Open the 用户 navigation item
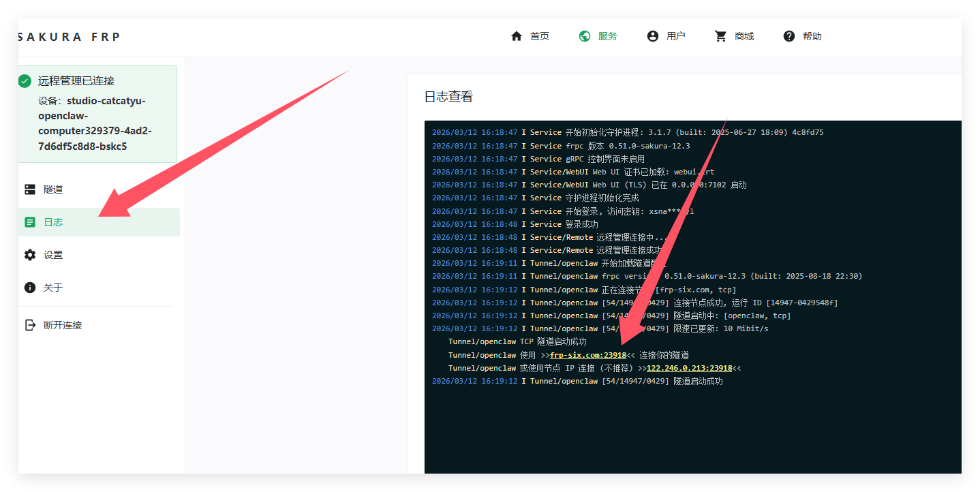This screenshot has width=980, height=492. [666, 36]
